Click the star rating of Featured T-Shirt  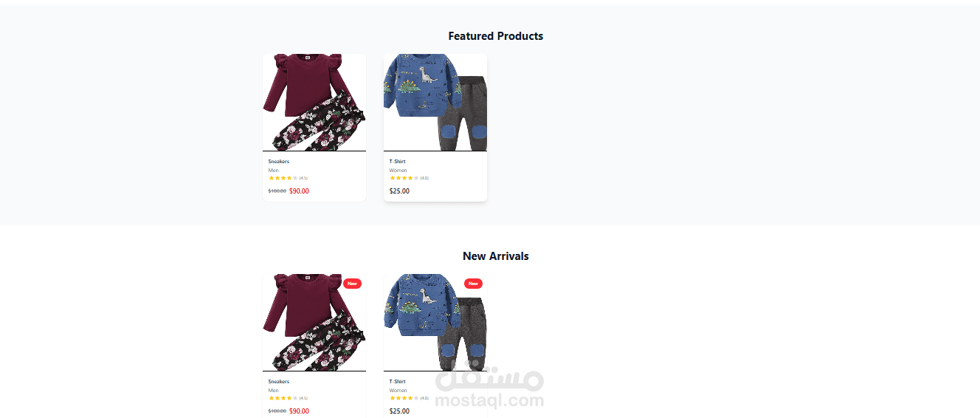coord(404,178)
